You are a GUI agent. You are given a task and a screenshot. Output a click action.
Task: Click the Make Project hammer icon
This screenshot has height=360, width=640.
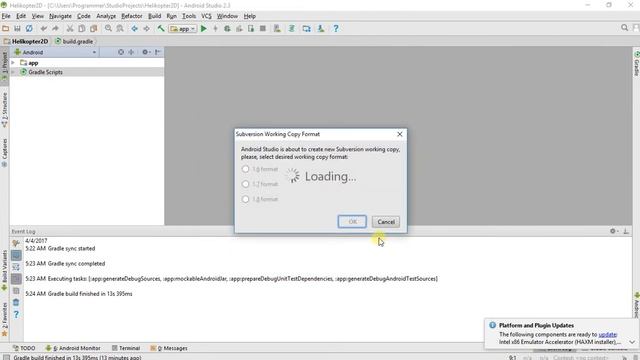pos(161,29)
